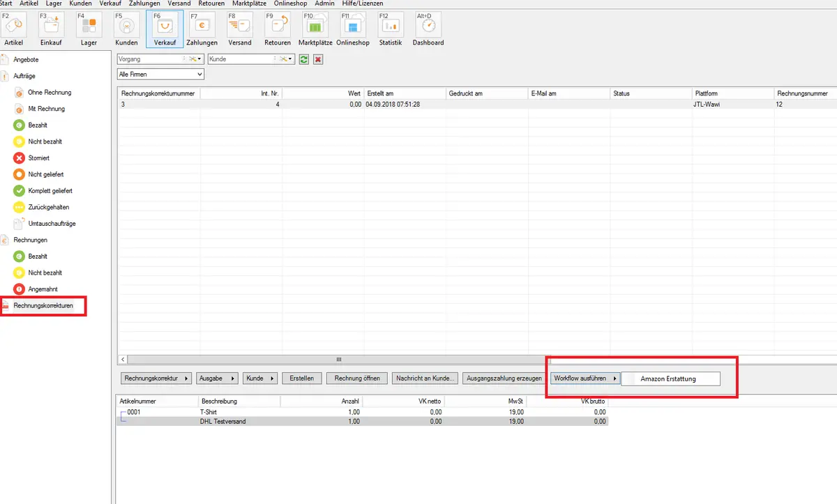837x504 pixels.
Task: Focus the Kunde search field
Action: coord(241,59)
